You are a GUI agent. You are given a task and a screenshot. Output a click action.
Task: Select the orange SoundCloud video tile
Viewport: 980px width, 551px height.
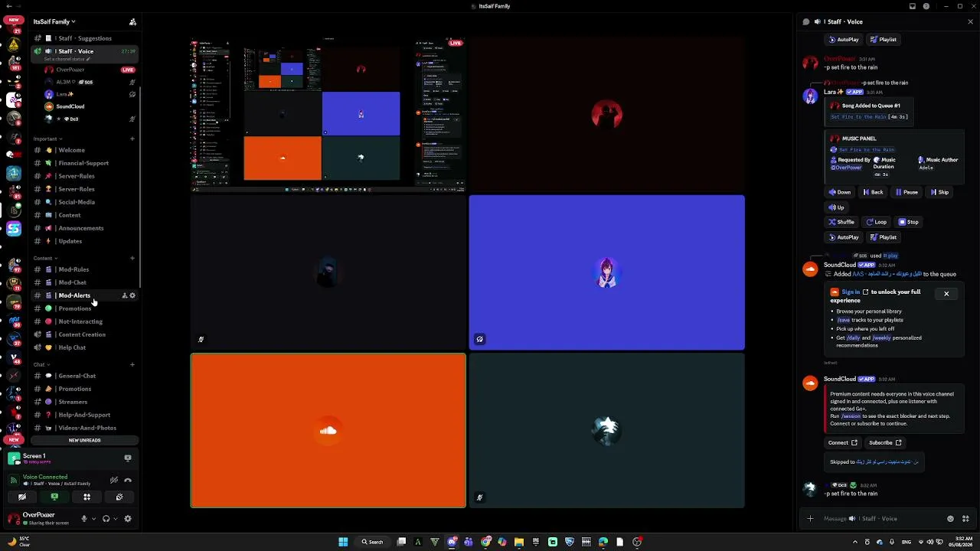(x=328, y=430)
